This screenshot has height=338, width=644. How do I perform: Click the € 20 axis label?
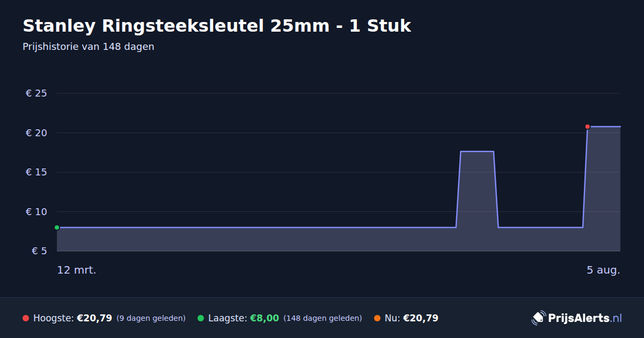(36, 133)
